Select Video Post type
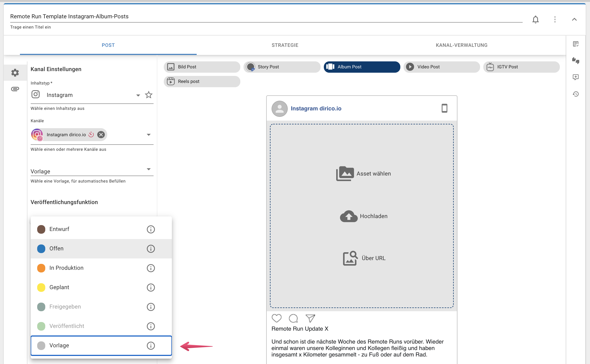 click(442, 67)
